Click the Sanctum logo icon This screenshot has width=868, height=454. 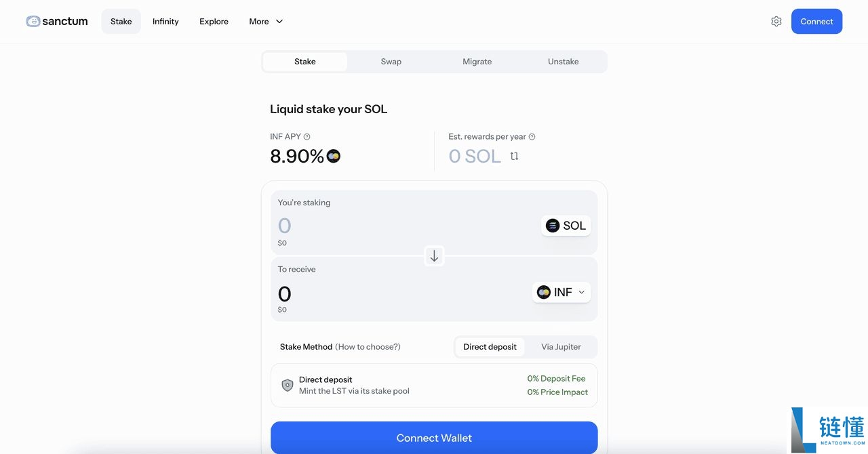33,21
